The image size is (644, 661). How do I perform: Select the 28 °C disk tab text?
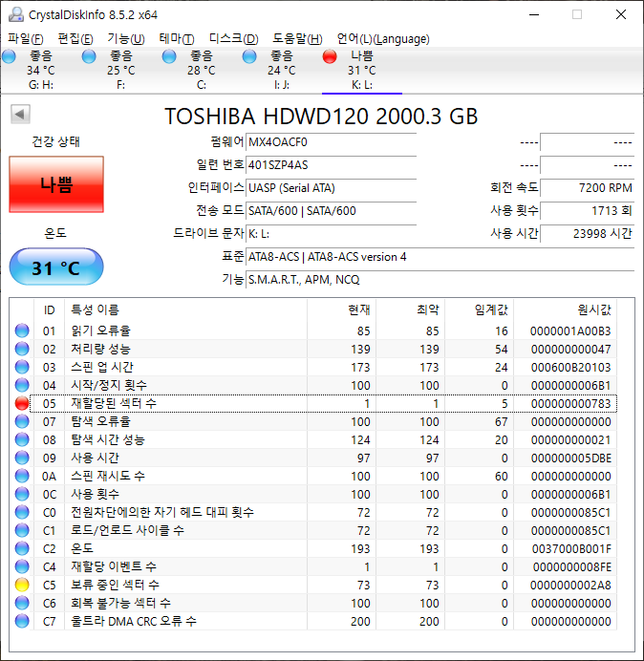(202, 70)
